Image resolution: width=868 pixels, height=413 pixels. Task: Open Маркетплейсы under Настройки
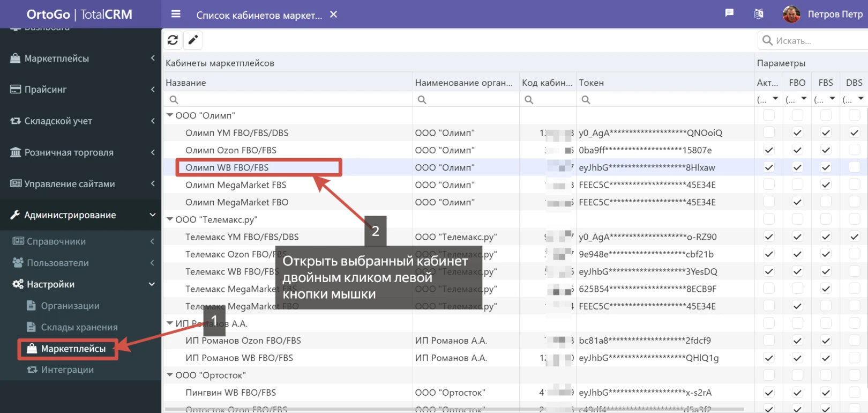point(73,349)
